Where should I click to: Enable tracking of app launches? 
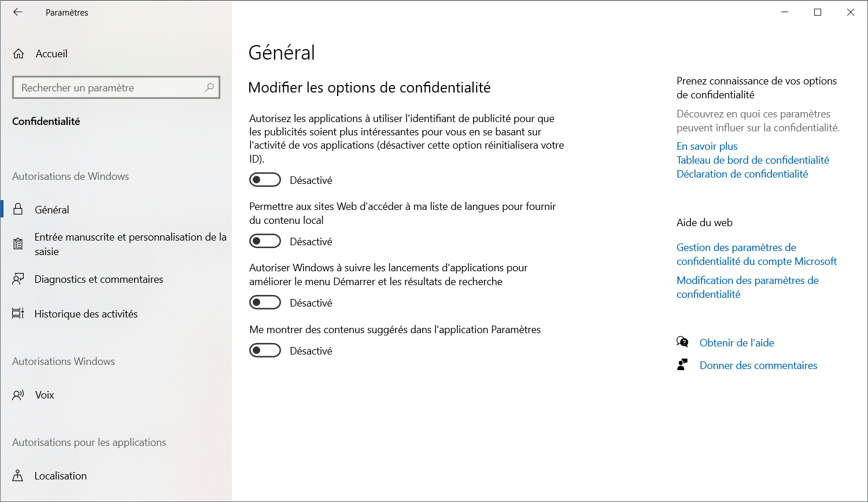point(265,302)
